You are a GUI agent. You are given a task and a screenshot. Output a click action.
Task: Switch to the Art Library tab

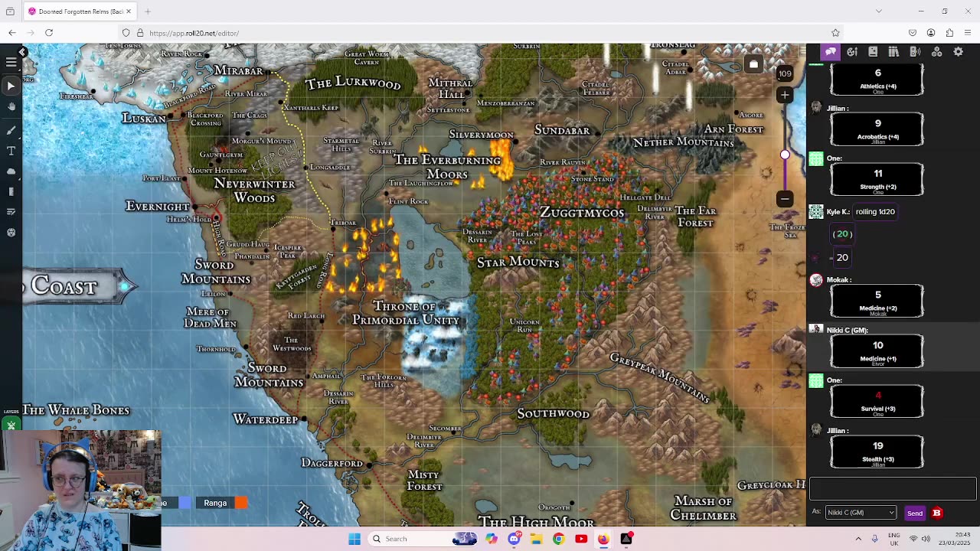coord(852,51)
